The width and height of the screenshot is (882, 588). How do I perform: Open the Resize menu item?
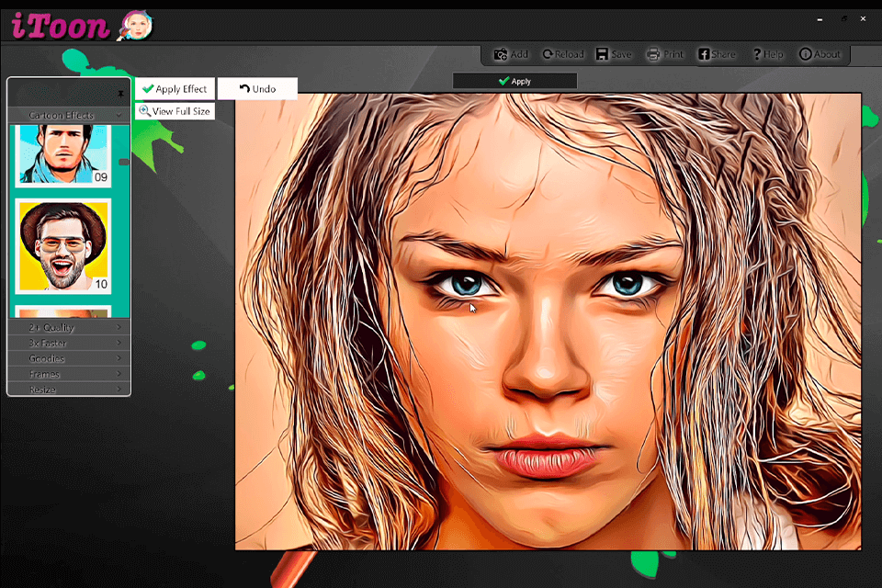pos(68,390)
